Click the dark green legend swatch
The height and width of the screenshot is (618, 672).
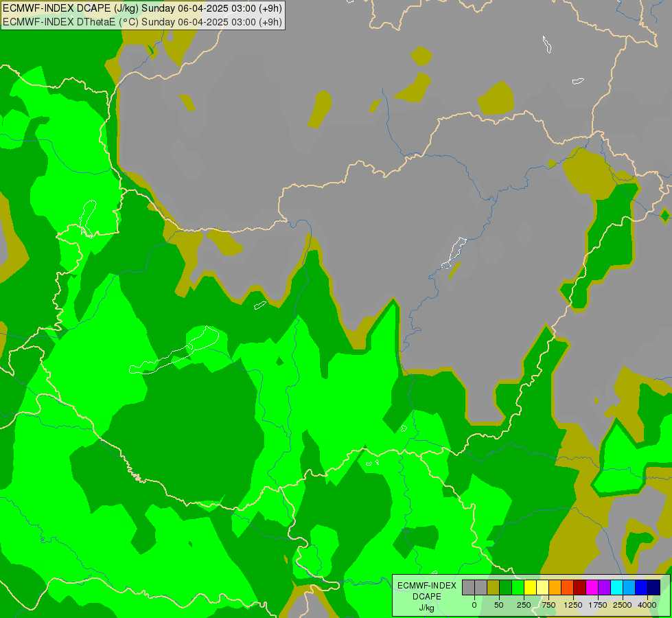(506, 588)
